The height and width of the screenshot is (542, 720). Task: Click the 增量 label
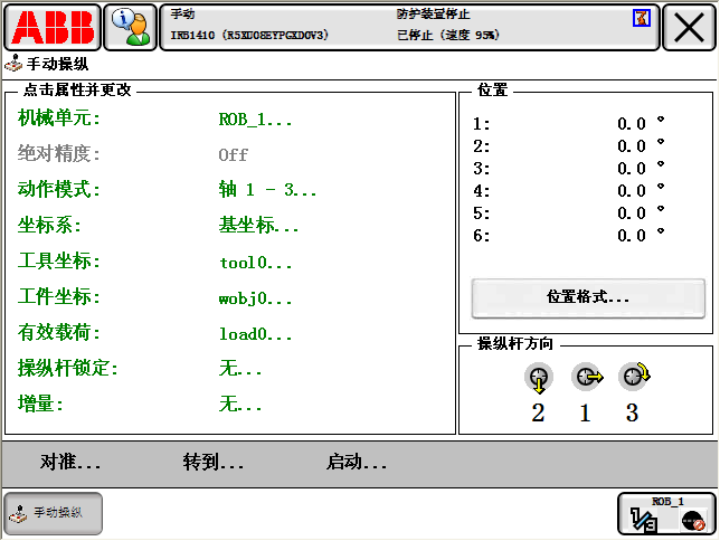[40, 404]
